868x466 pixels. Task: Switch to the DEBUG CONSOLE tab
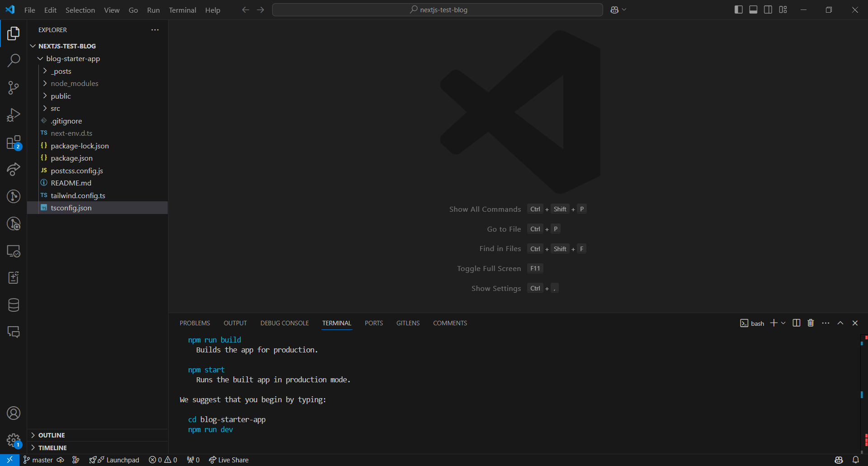(284, 323)
